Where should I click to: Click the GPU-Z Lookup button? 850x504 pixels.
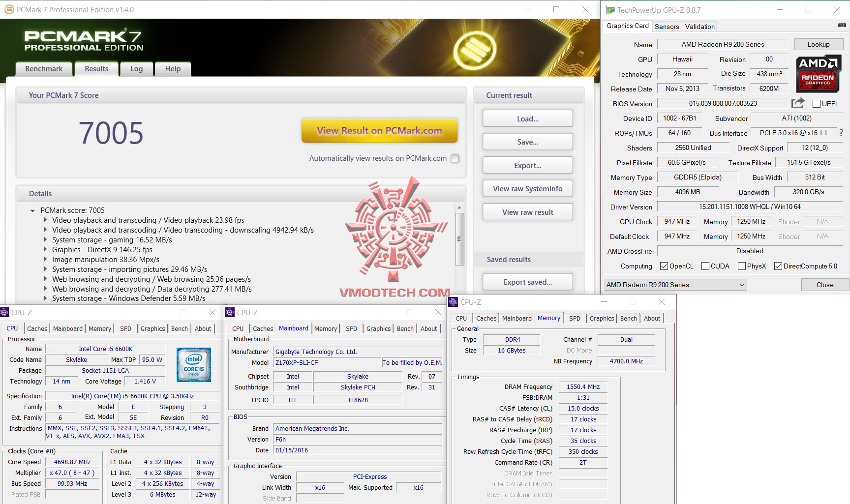tap(819, 44)
